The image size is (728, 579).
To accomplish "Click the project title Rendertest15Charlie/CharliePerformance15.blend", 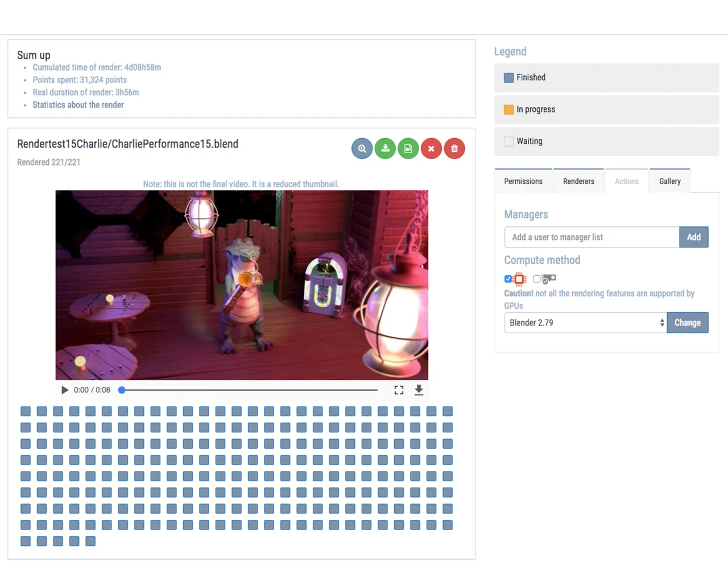I will point(127,144).
